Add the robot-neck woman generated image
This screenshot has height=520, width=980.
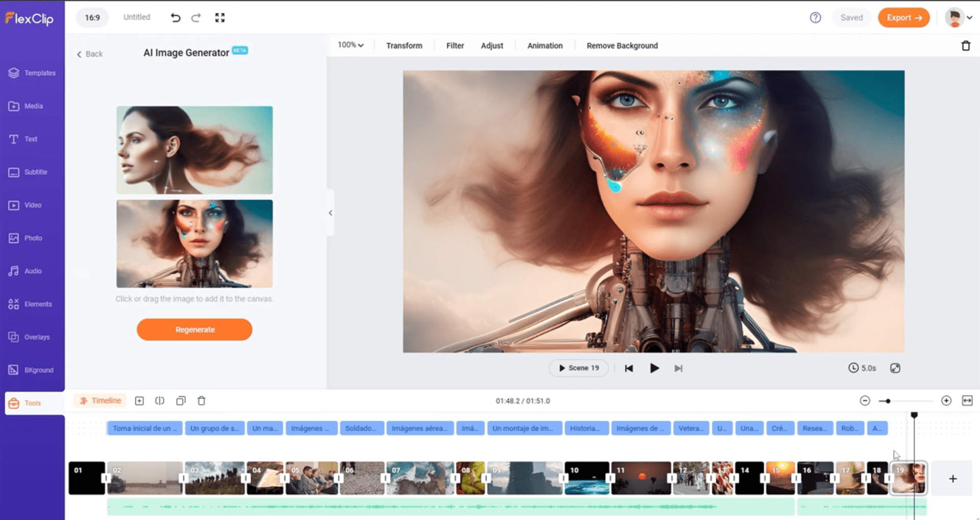[194, 244]
